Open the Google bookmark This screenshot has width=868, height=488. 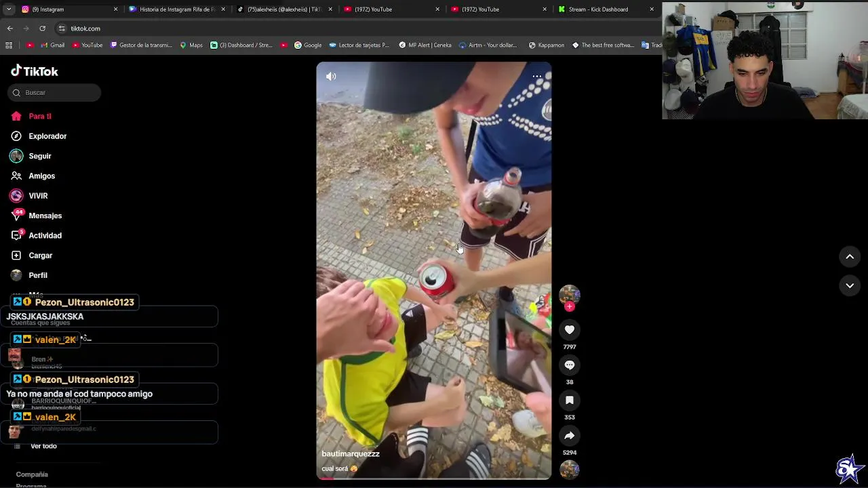pyautogui.click(x=308, y=45)
